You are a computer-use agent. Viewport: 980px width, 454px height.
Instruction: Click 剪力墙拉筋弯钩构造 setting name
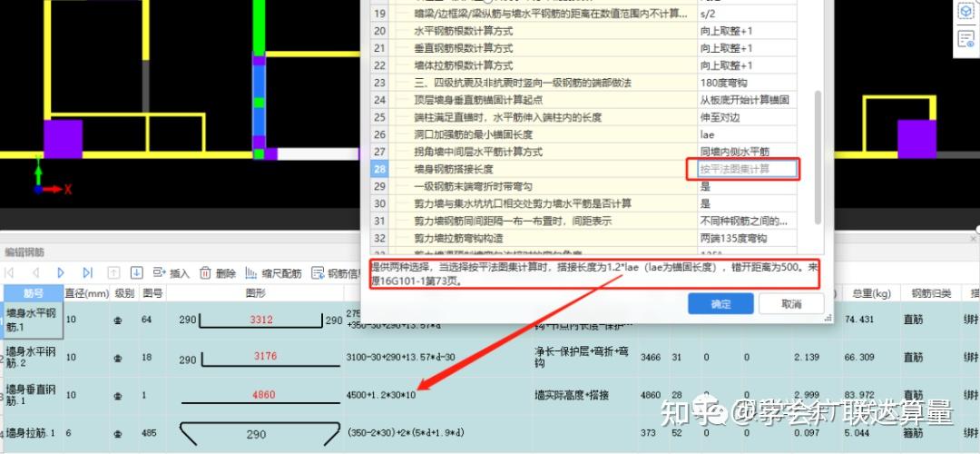coord(459,238)
